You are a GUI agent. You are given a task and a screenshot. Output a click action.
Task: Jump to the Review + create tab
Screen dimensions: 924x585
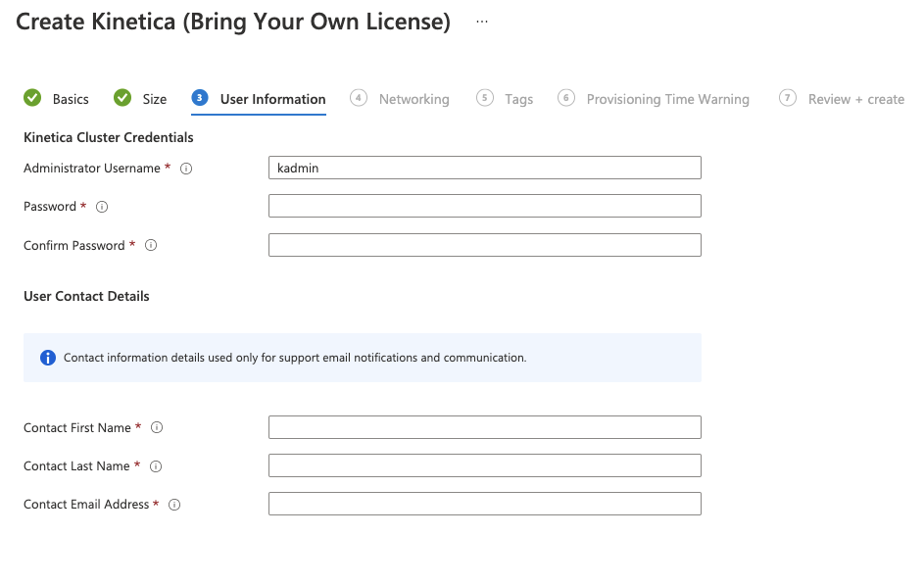[856, 100]
